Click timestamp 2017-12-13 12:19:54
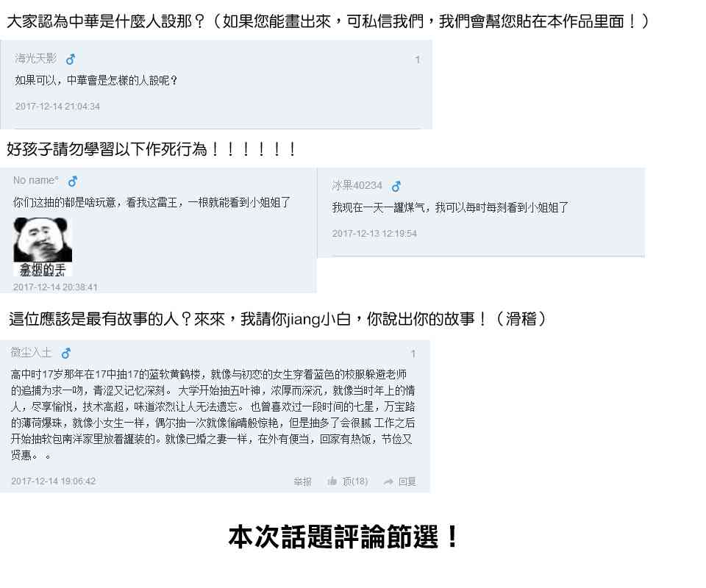 (x=374, y=234)
